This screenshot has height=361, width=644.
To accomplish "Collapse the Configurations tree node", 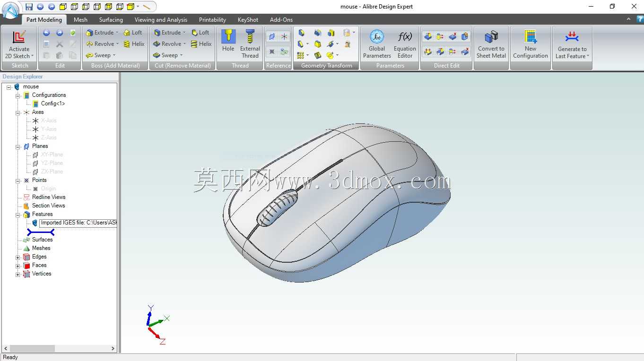I will [x=18, y=95].
